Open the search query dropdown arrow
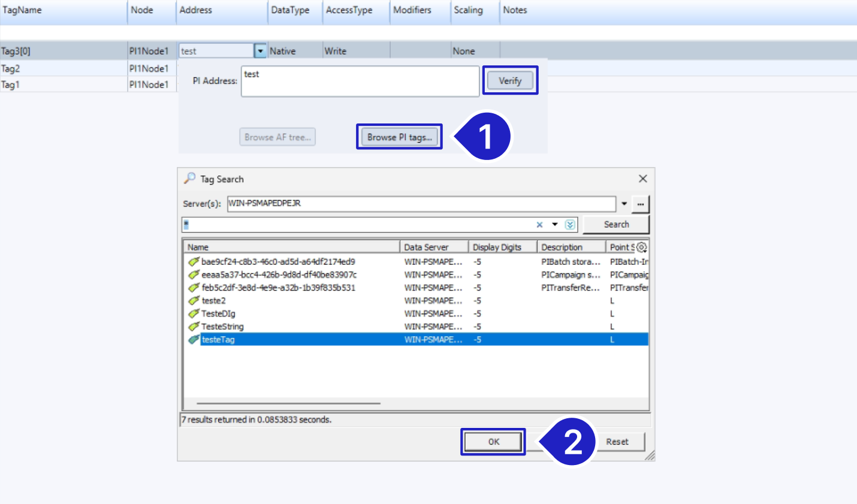 (556, 224)
